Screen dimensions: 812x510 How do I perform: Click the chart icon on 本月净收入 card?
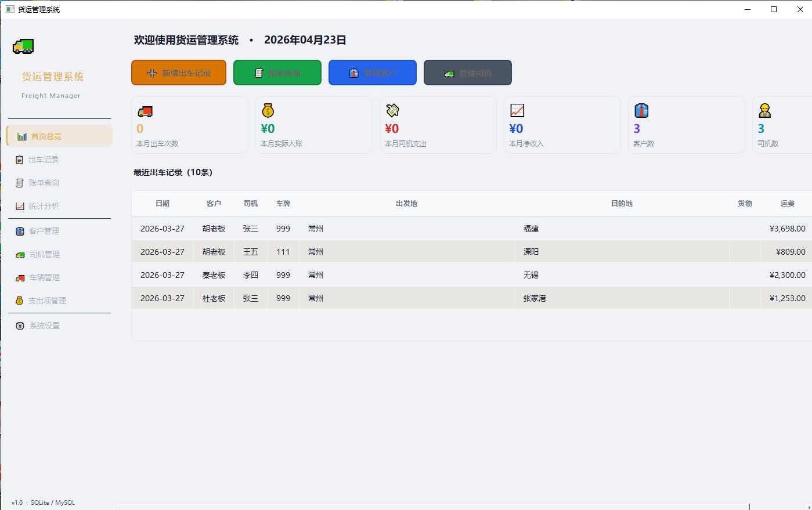coord(517,110)
